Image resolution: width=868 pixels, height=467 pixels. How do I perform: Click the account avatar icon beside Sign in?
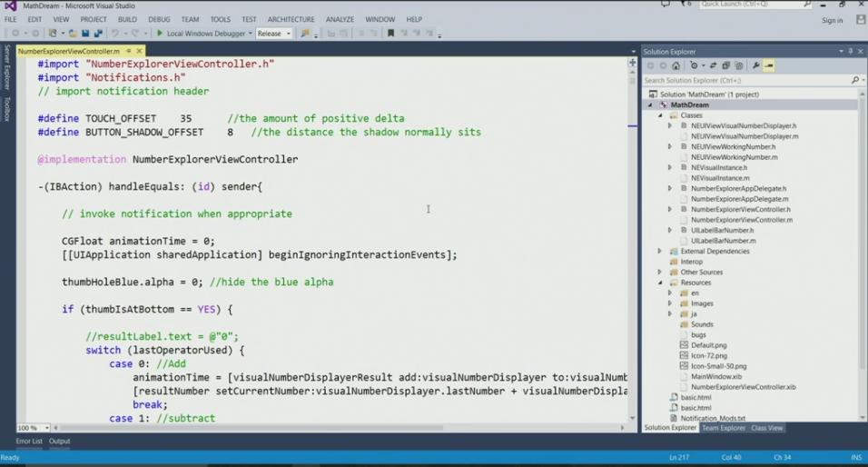[x=860, y=20]
